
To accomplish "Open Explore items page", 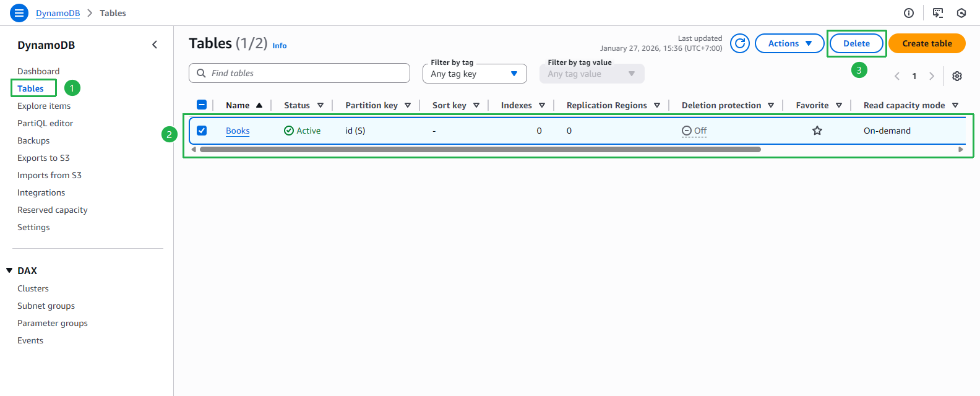I will [44, 106].
